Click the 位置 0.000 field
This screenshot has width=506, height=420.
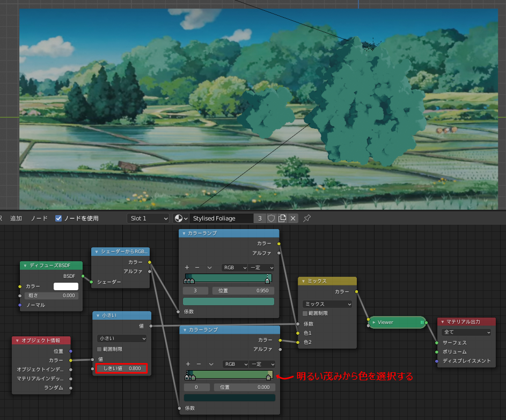pos(244,387)
